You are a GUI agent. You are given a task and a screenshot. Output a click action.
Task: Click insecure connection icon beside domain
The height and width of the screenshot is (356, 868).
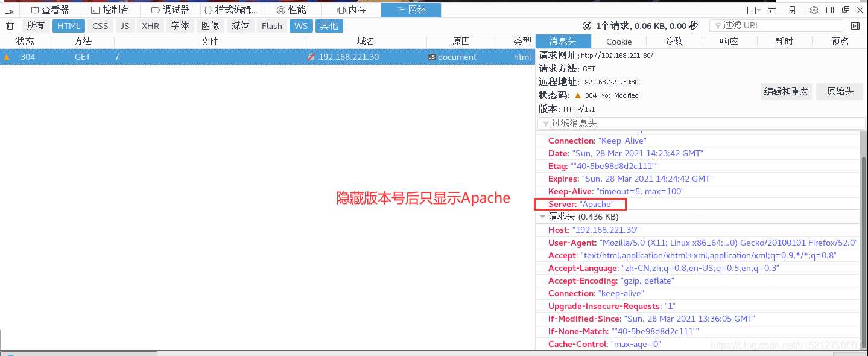[x=311, y=57]
